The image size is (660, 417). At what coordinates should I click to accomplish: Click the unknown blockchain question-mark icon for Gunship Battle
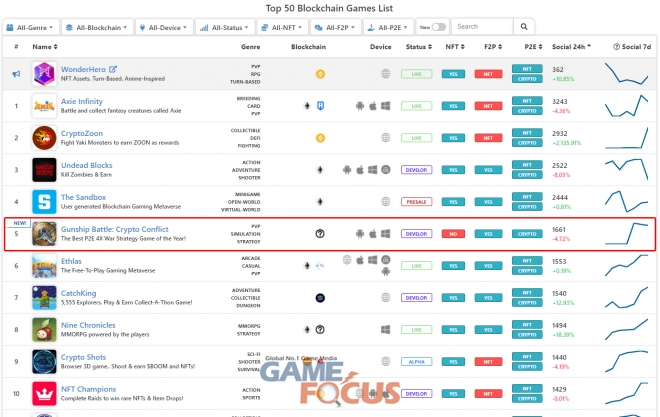pyautogui.click(x=320, y=234)
